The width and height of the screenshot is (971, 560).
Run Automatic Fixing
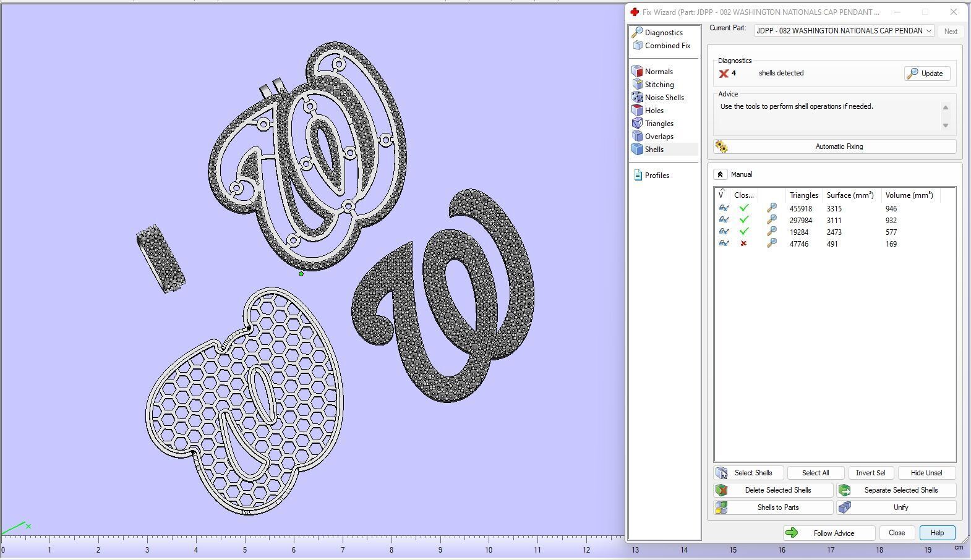(835, 146)
